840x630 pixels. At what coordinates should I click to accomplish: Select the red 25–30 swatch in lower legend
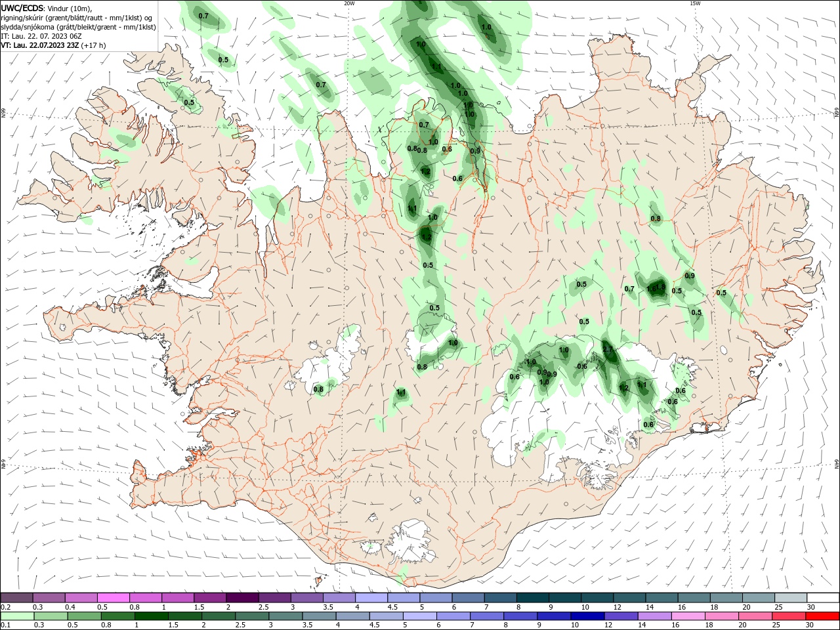(791, 616)
